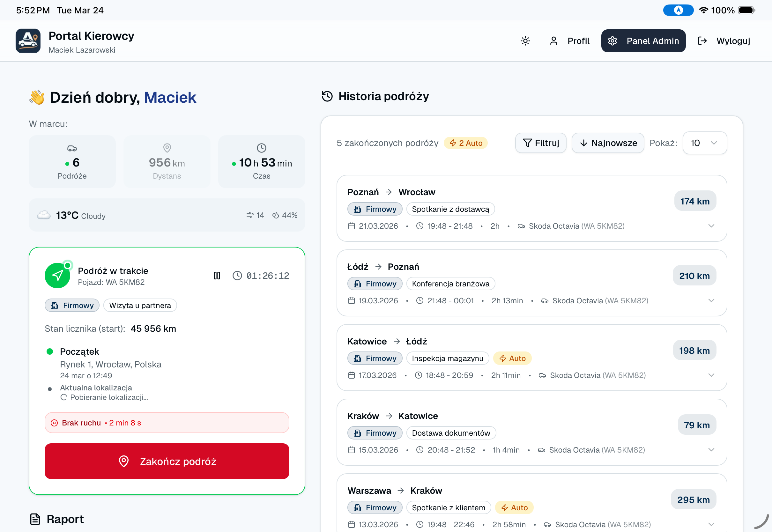This screenshot has width=772, height=532.
Task: Expand Poznań to Wrocław trip details
Action: [712, 226]
